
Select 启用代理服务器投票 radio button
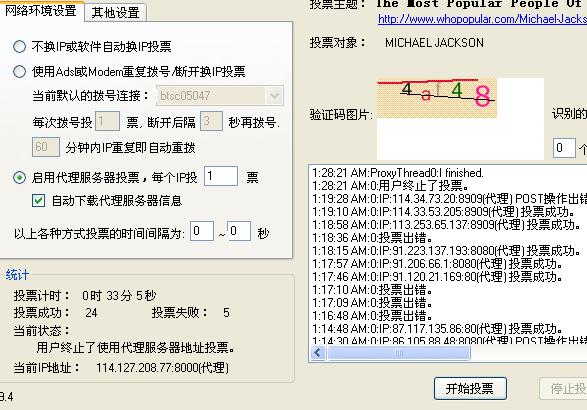point(19,177)
